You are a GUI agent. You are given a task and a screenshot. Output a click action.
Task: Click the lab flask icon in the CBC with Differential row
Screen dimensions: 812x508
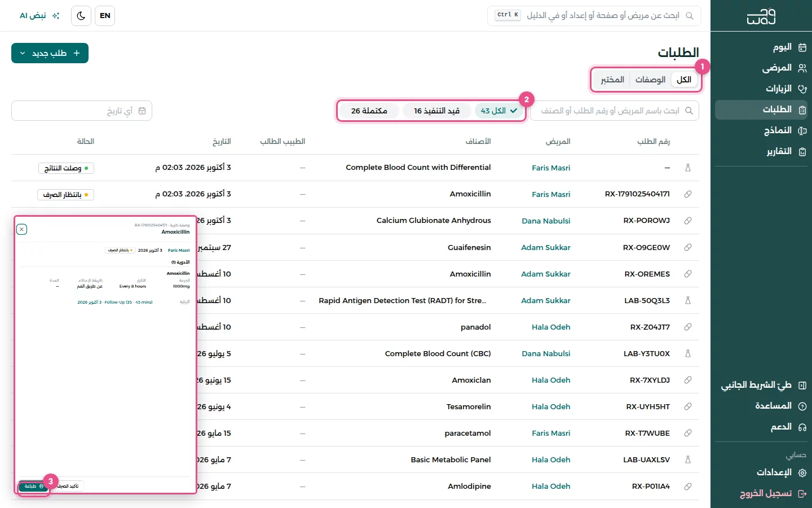(688, 168)
